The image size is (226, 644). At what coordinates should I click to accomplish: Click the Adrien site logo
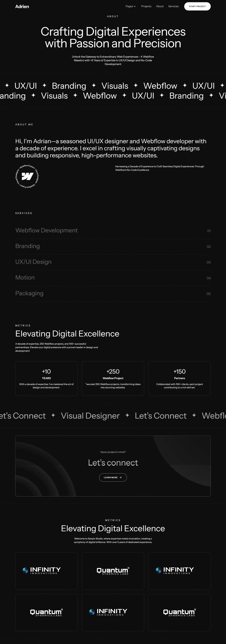tap(22, 6)
